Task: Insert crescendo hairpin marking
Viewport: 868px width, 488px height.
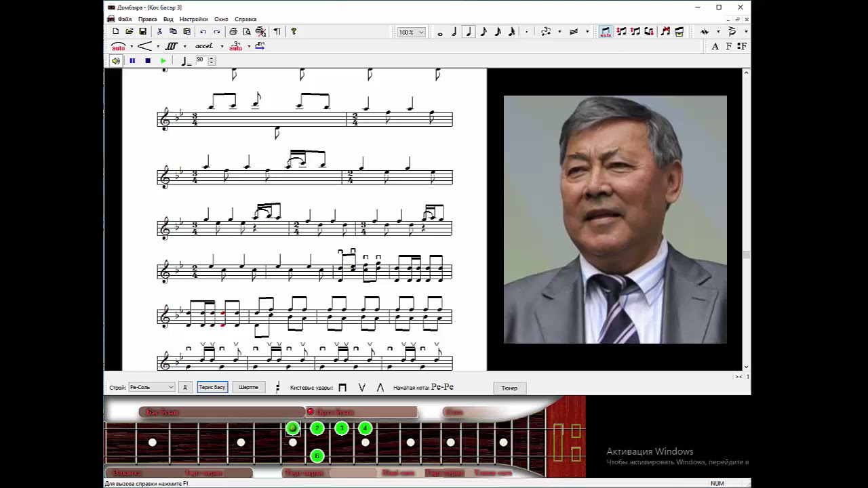Action: pos(144,46)
